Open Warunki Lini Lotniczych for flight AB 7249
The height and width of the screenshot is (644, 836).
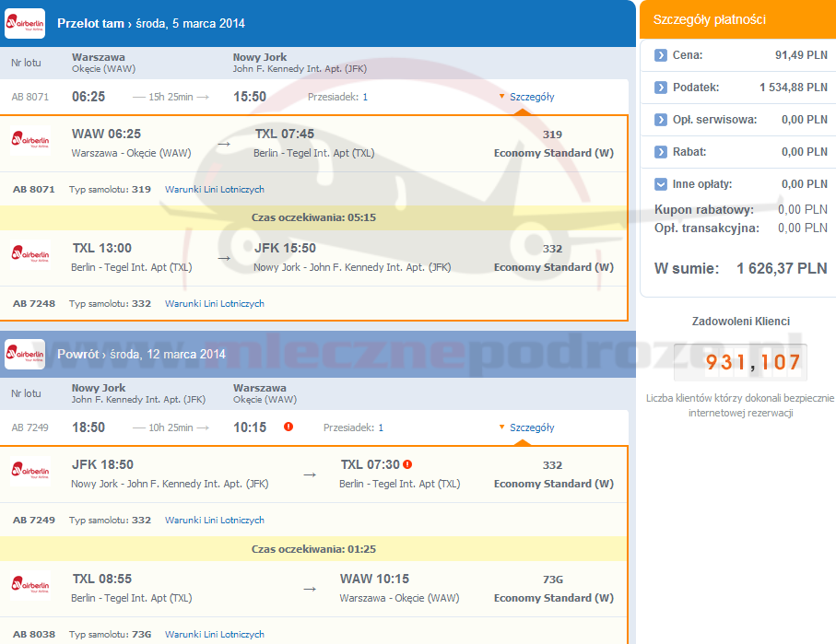click(x=214, y=520)
